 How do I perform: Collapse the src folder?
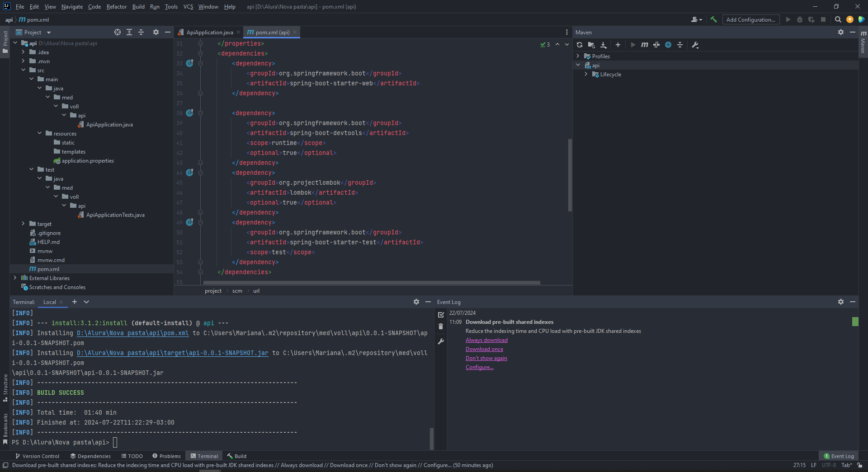click(23, 70)
